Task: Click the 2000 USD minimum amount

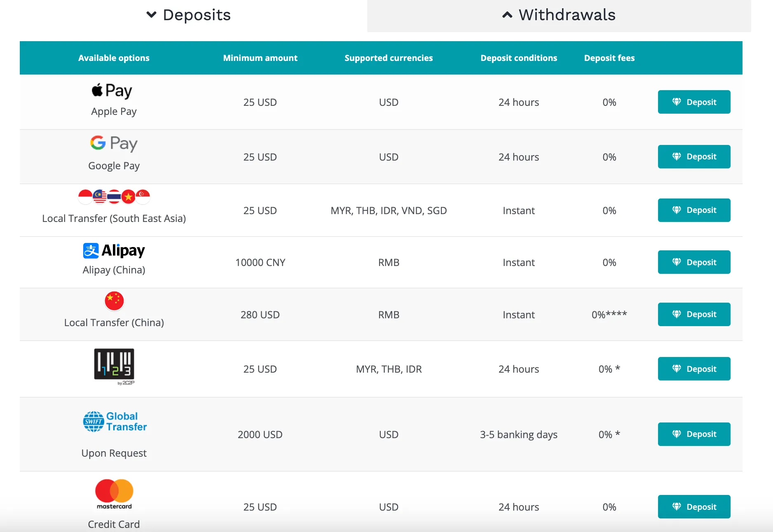Action: point(260,435)
